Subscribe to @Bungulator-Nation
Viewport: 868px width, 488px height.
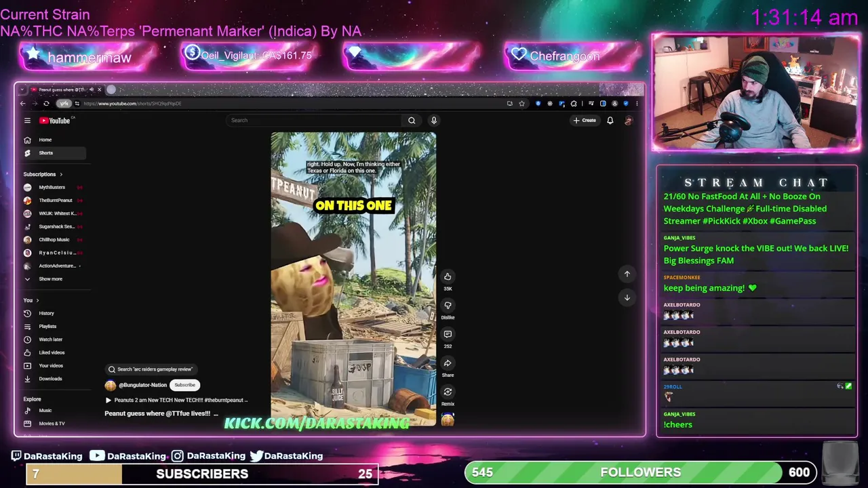pos(184,385)
